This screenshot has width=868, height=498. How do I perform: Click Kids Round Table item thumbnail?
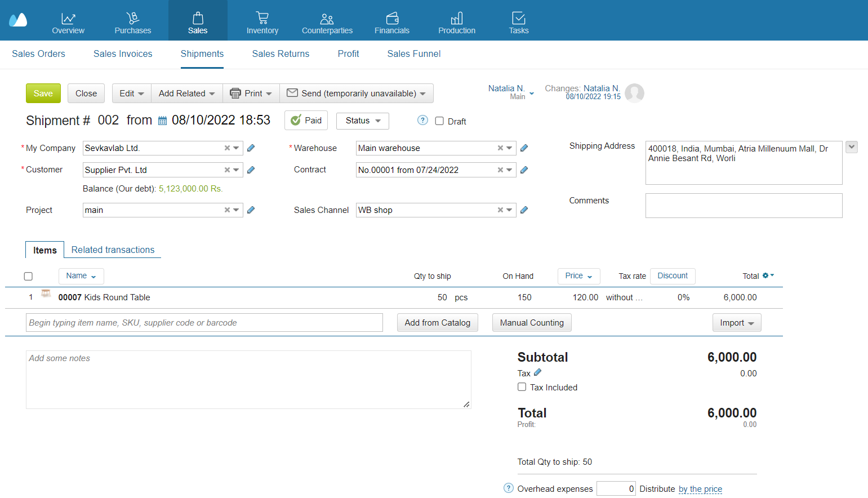[46, 294]
